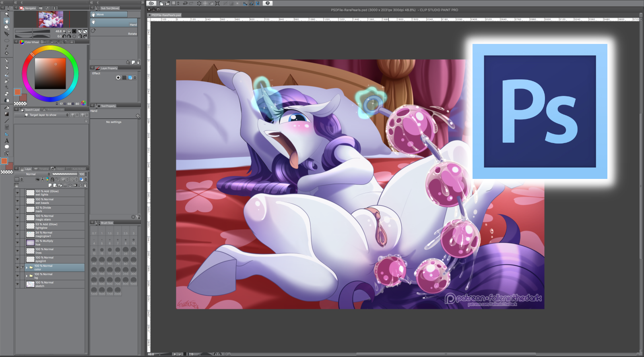Click the New file icon in command bar
The width and height of the screenshot is (644, 357).
(x=162, y=3)
